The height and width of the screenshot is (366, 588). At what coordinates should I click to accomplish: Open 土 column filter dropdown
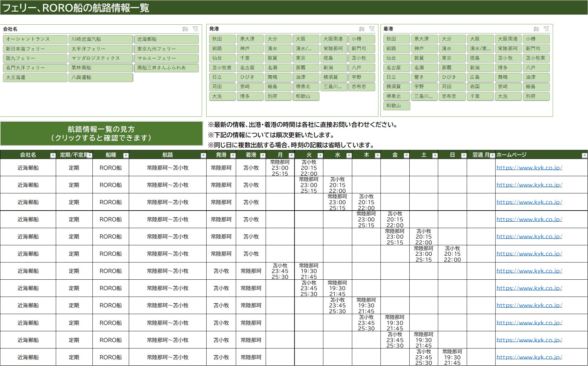click(435, 155)
